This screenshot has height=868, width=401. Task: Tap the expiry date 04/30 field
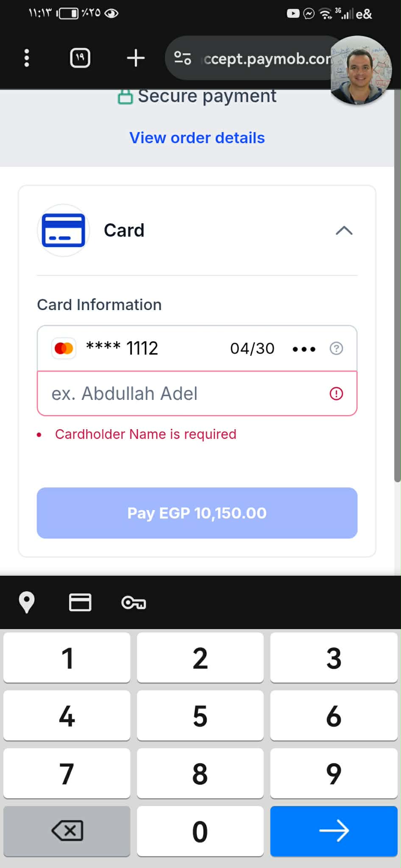pos(252,349)
